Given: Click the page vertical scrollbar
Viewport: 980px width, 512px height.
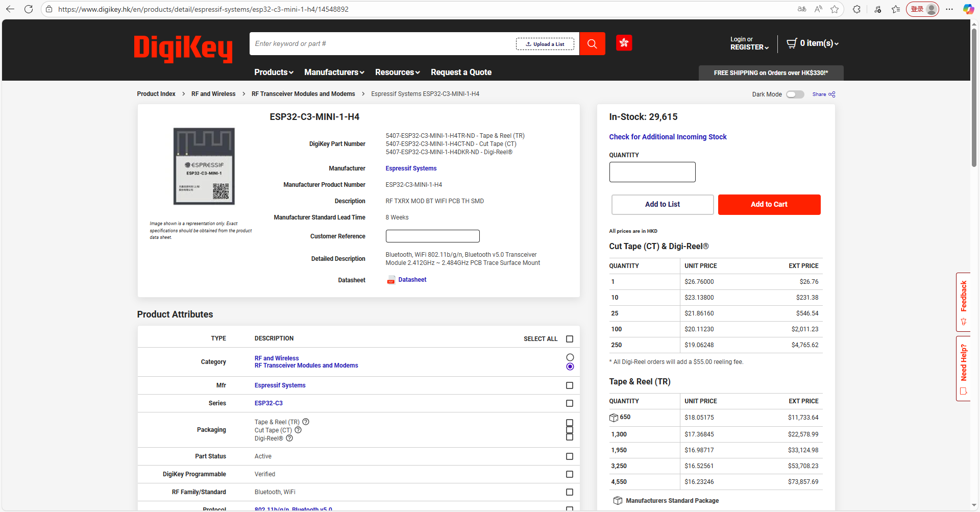Looking at the screenshot, I should pos(974,97).
